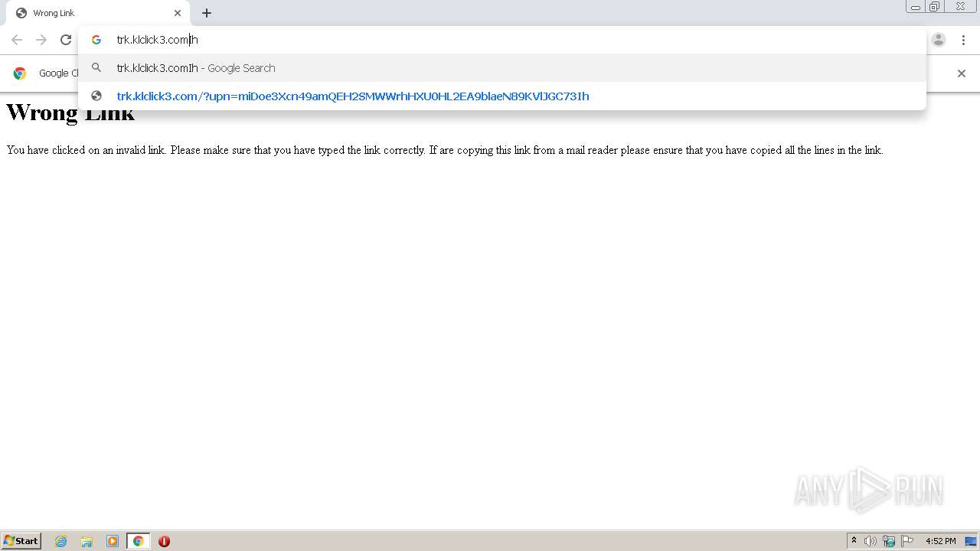Open Windows Media Player from taskbar
Viewport: 980px width, 551px height.
(x=113, y=541)
